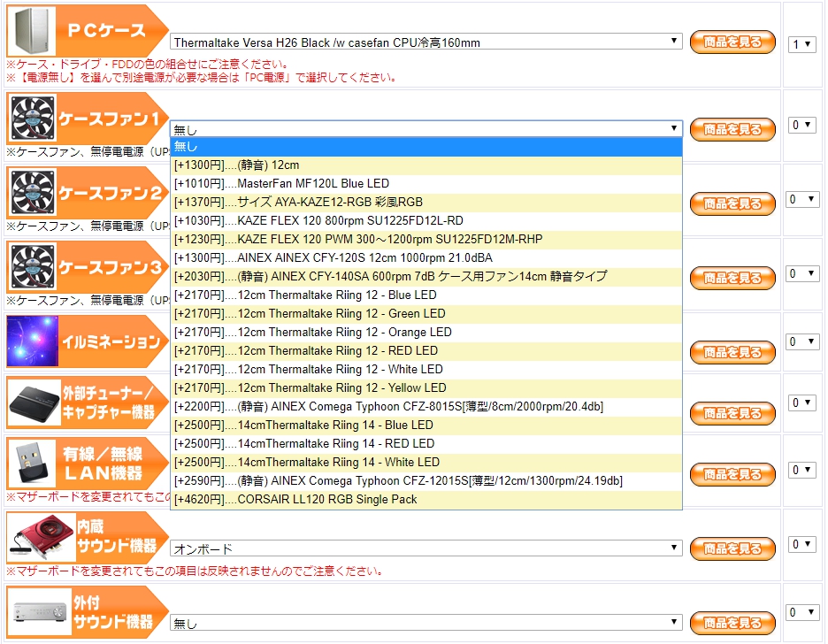Choose AINEX CFY-120S 12cm option

click(426, 257)
